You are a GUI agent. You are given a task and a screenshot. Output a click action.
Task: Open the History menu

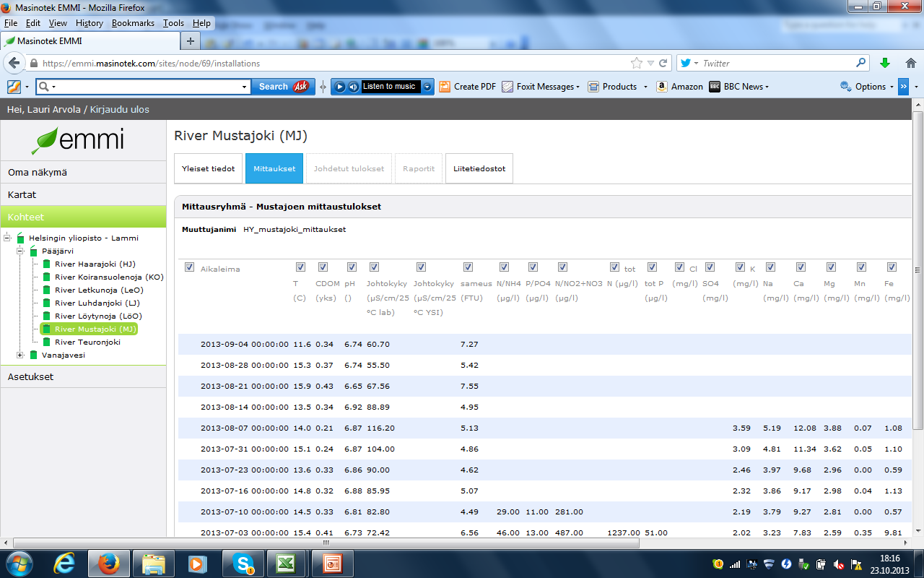pyautogui.click(x=90, y=23)
